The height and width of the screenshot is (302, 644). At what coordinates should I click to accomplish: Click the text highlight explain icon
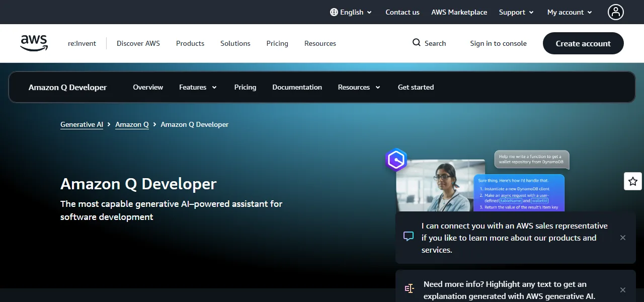[410, 288]
